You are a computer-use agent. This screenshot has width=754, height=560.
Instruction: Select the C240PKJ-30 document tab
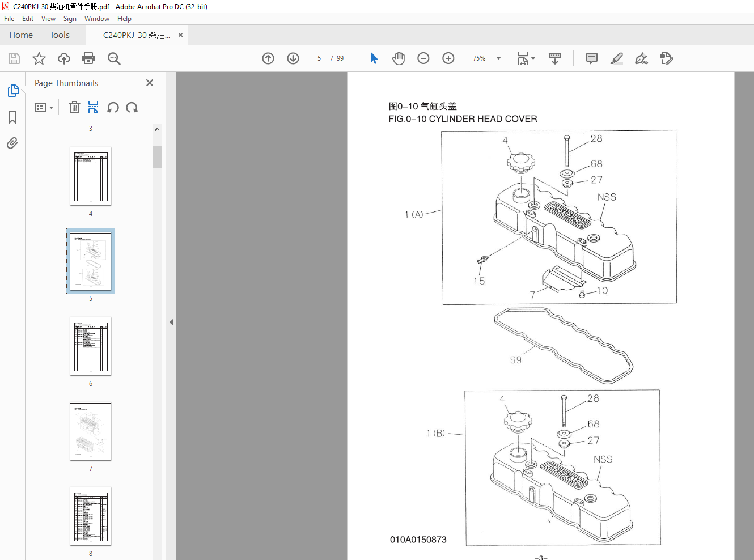tap(137, 35)
